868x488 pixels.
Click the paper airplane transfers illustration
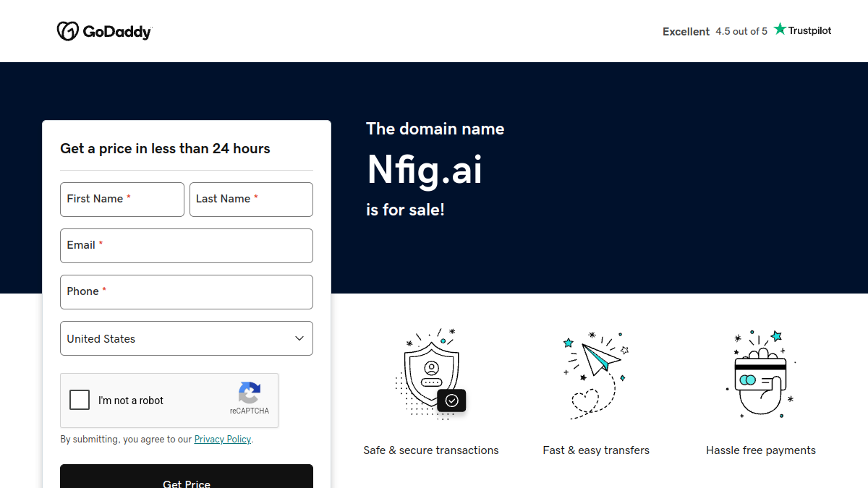(x=596, y=374)
